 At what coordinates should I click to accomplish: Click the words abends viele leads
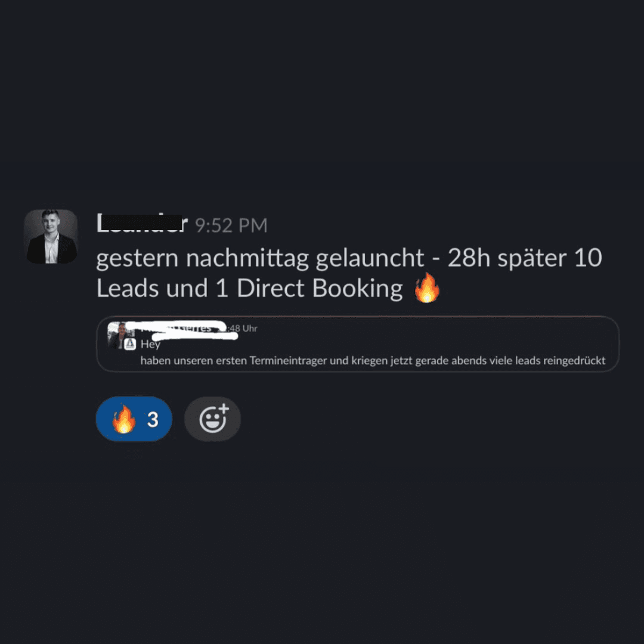click(496, 361)
